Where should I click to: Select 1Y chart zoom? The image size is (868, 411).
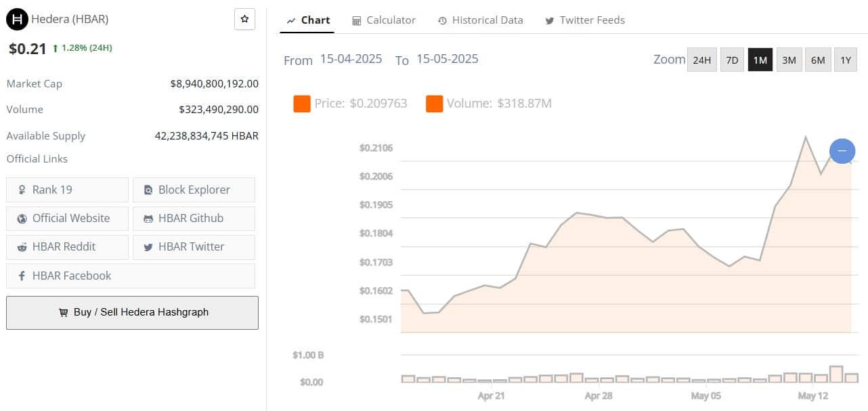(x=845, y=60)
